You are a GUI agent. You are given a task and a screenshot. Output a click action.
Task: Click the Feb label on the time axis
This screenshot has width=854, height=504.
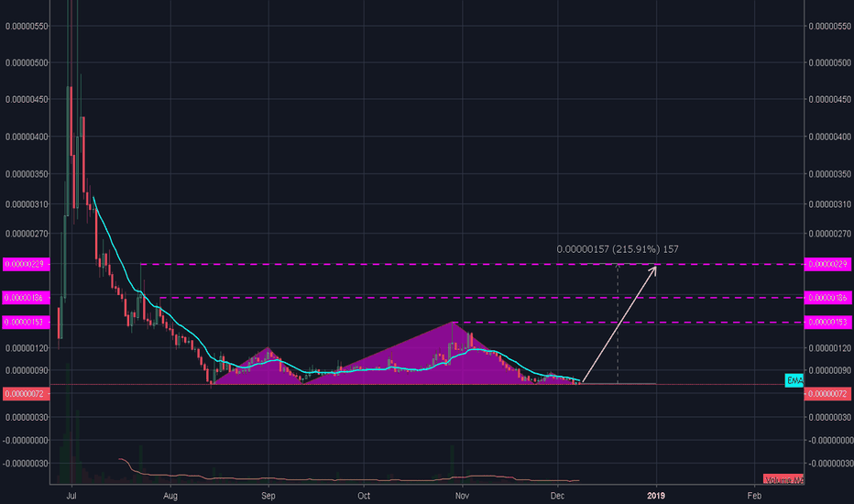point(754,495)
